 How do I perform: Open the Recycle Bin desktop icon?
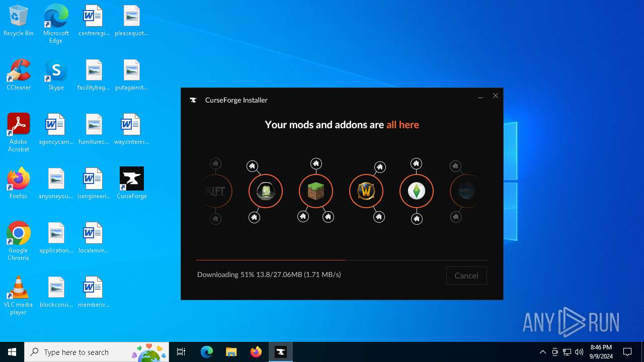[x=19, y=21]
